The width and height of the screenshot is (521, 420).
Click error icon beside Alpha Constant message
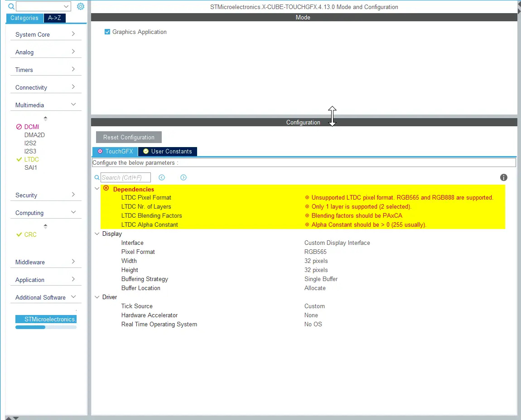pyautogui.click(x=307, y=225)
